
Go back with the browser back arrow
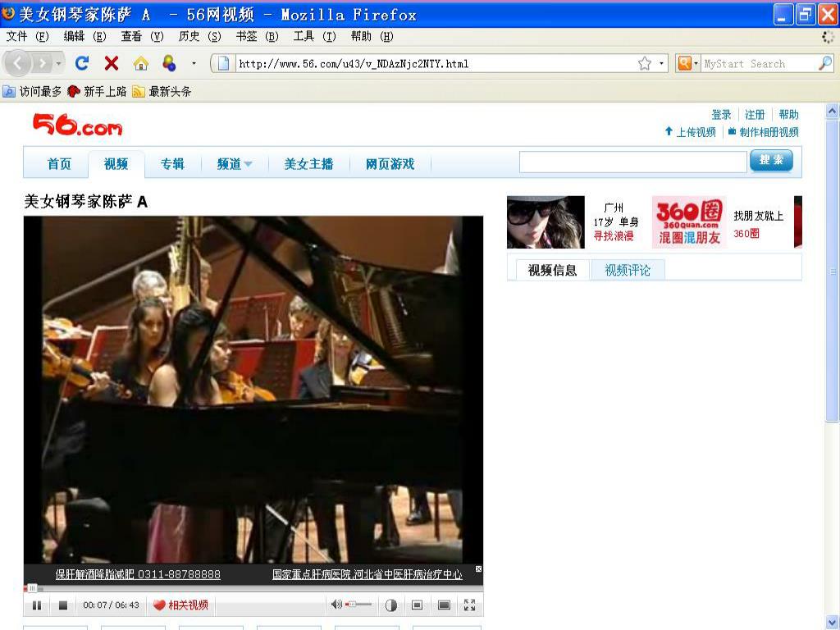click(18, 64)
